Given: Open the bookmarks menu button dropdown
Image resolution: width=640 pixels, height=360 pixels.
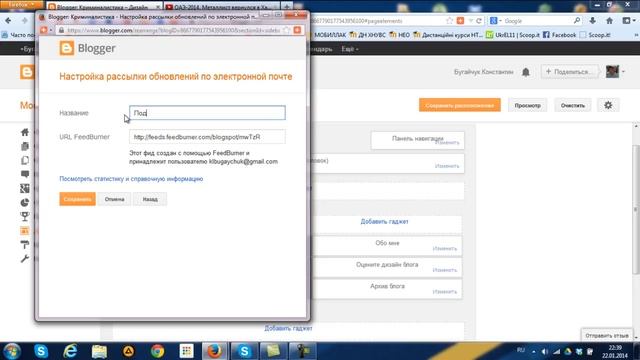Looking at the screenshot, I should click(x=628, y=20).
